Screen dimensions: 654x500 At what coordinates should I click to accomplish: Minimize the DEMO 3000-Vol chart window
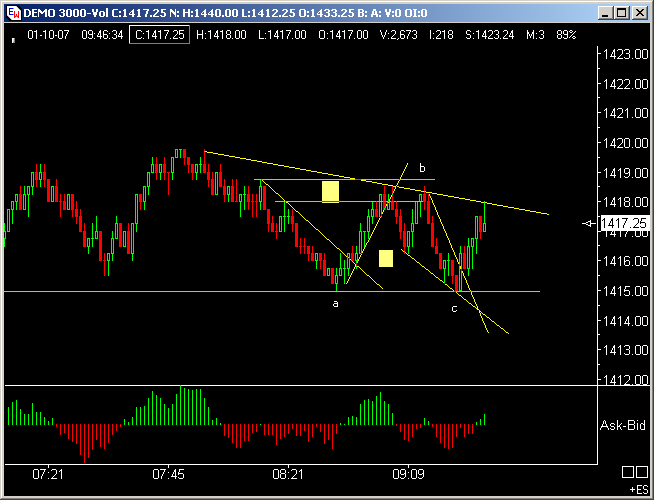point(606,13)
